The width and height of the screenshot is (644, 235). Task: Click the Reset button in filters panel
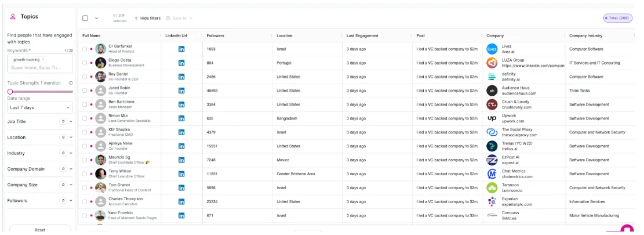coord(40,230)
